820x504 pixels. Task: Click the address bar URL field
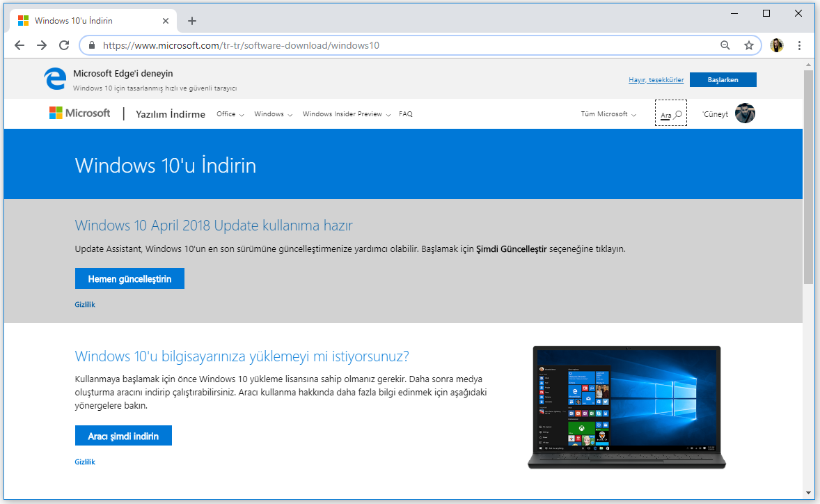[x=404, y=45]
